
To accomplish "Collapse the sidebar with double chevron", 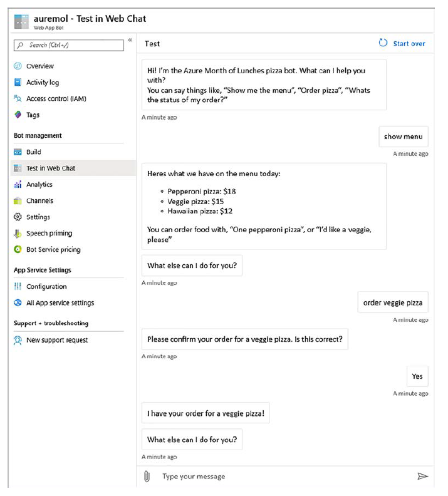I will 130,40.
